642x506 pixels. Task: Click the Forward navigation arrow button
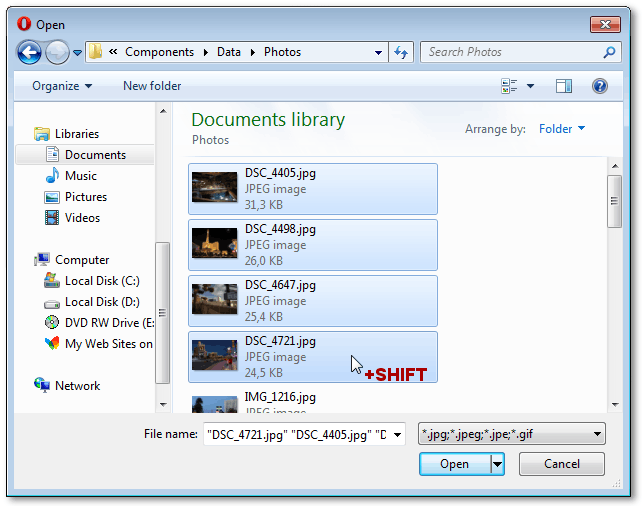[57, 52]
